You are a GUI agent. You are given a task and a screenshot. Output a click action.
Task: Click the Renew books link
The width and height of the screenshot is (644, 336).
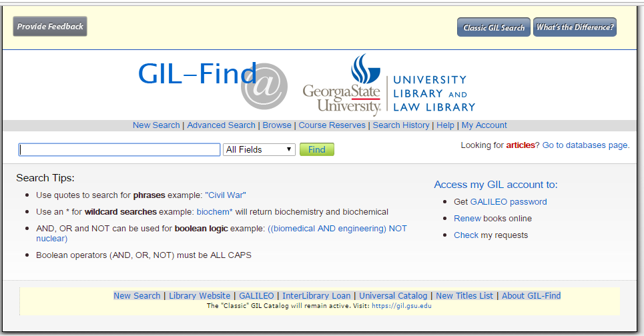(x=467, y=218)
